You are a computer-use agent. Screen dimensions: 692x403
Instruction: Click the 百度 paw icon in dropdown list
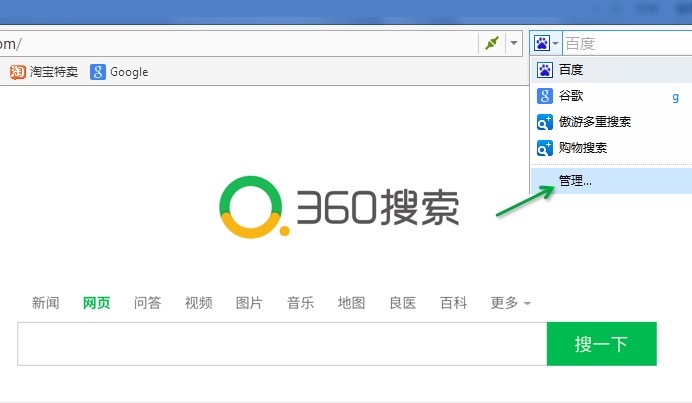(545, 70)
